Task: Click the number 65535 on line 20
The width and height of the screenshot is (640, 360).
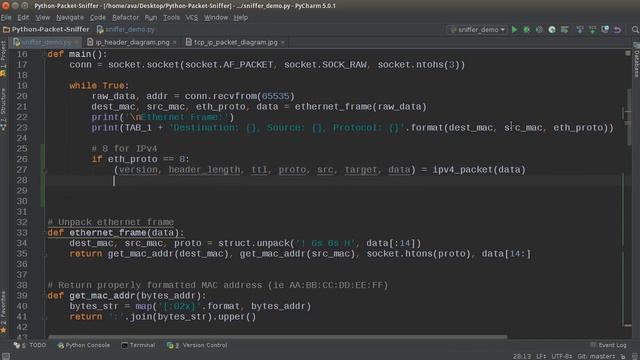Action: (276, 96)
